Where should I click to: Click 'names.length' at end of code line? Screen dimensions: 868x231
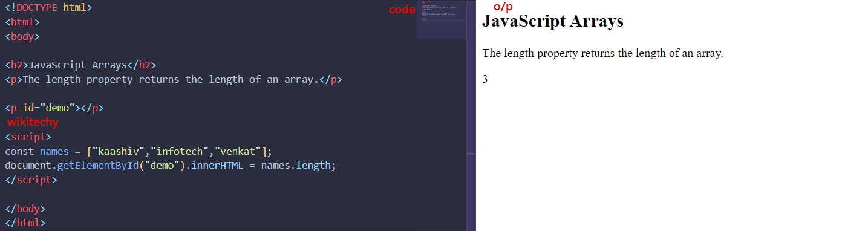[296, 165]
